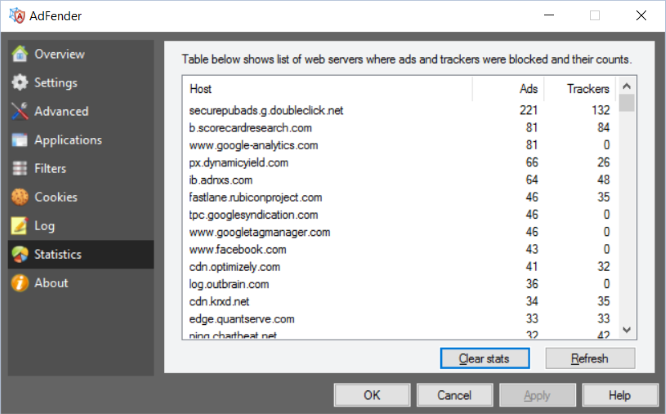Click the AdFender title bar logo
This screenshot has height=414, width=666.
(17, 16)
